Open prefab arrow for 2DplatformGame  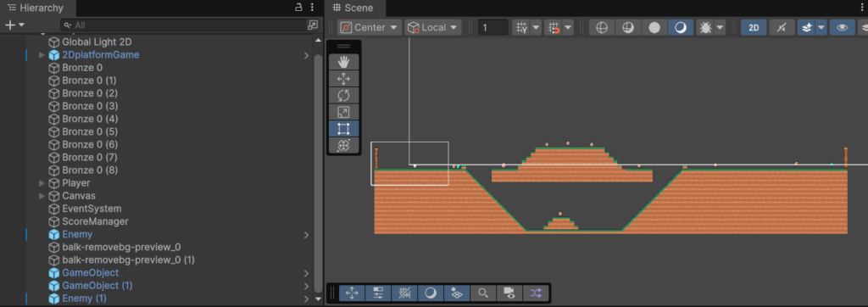coord(306,55)
